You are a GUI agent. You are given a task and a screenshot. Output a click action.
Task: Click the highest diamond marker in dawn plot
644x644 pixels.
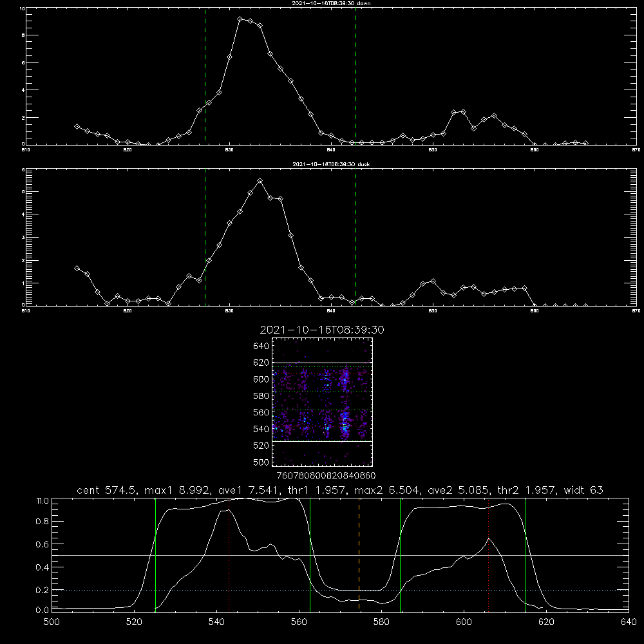coord(240,19)
